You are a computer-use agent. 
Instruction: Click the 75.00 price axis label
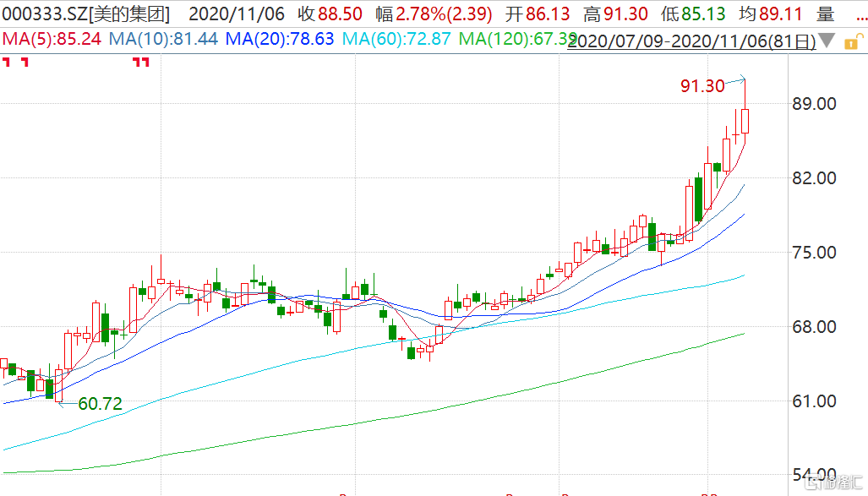pos(814,253)
